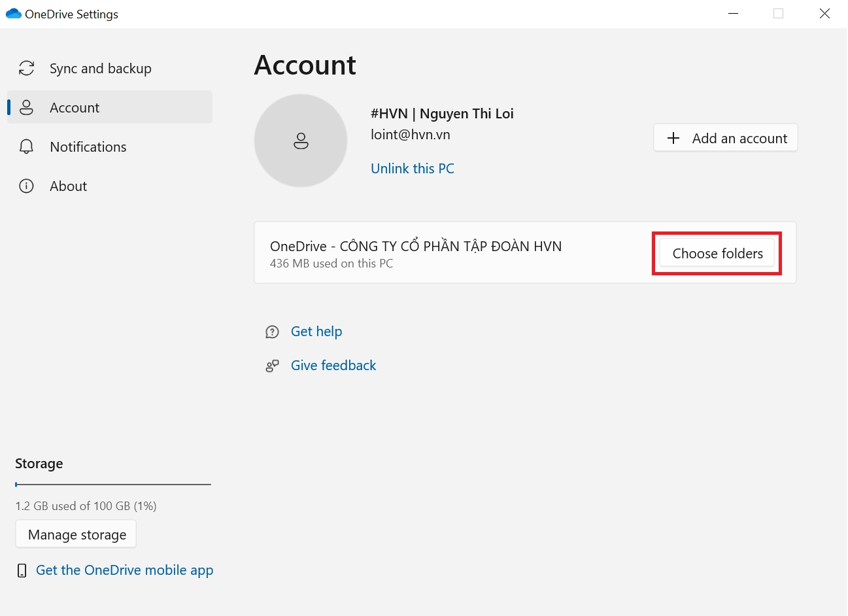
Task: Click the About info circle icon
Action: (x=26, y=186)
